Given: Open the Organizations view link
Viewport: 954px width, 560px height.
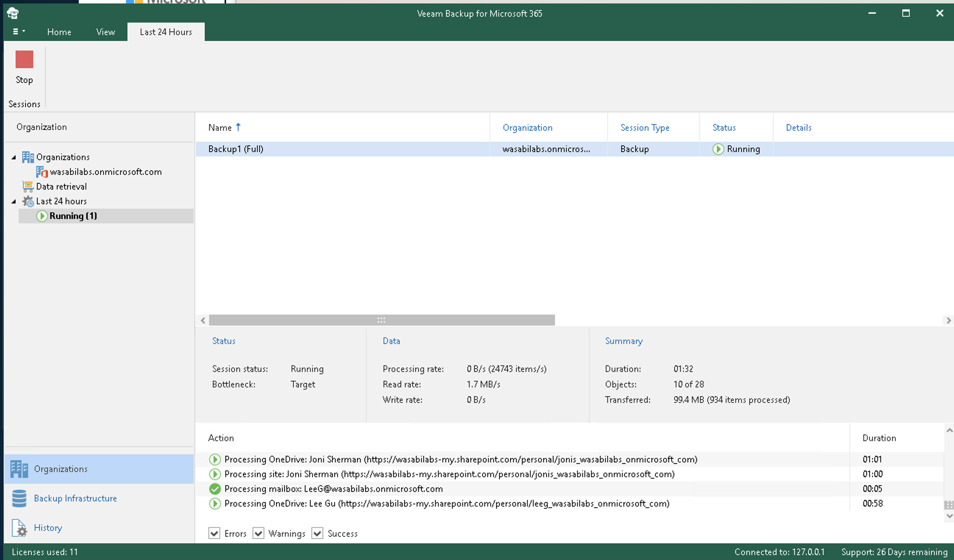Looking at the screenshot, I should tap(61, 469).
